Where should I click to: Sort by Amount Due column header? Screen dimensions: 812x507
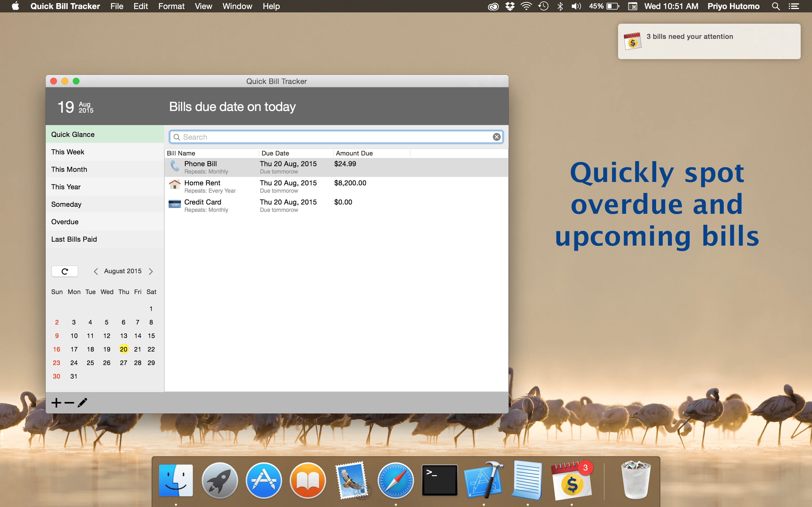354,153
